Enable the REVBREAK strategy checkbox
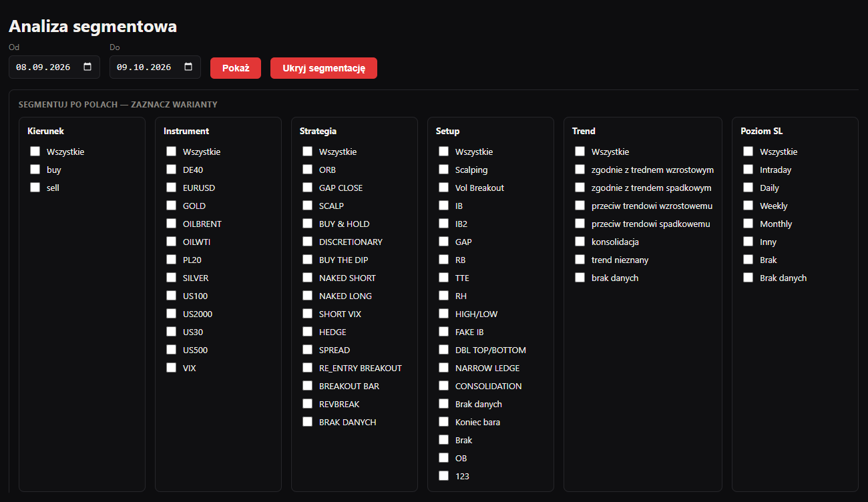Viewport: 868px width, 502px height. [308, 404]
